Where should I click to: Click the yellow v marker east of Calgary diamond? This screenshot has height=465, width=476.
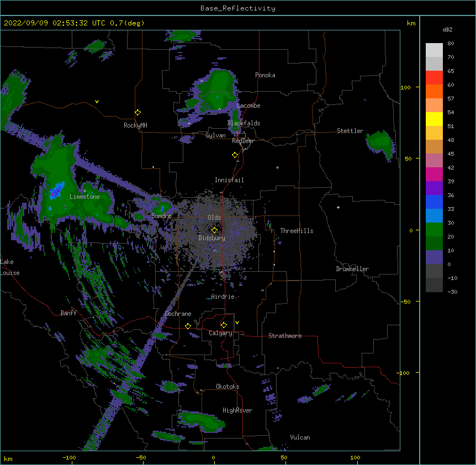point(237,323)
